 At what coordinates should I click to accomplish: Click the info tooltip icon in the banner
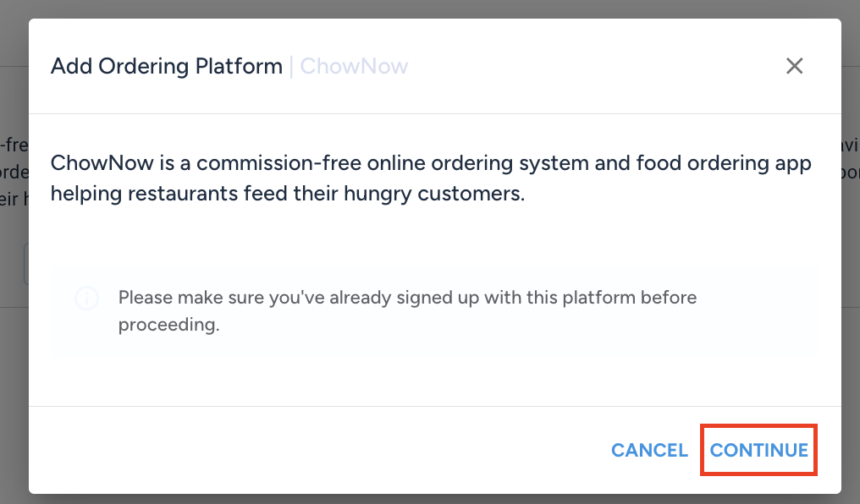click(x=86, y=298)
